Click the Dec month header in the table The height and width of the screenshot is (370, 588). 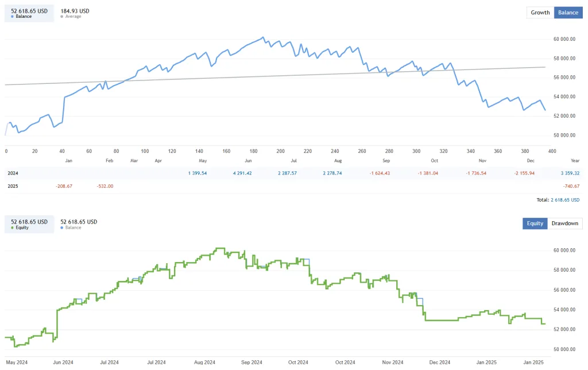click(x=531, y=160)
